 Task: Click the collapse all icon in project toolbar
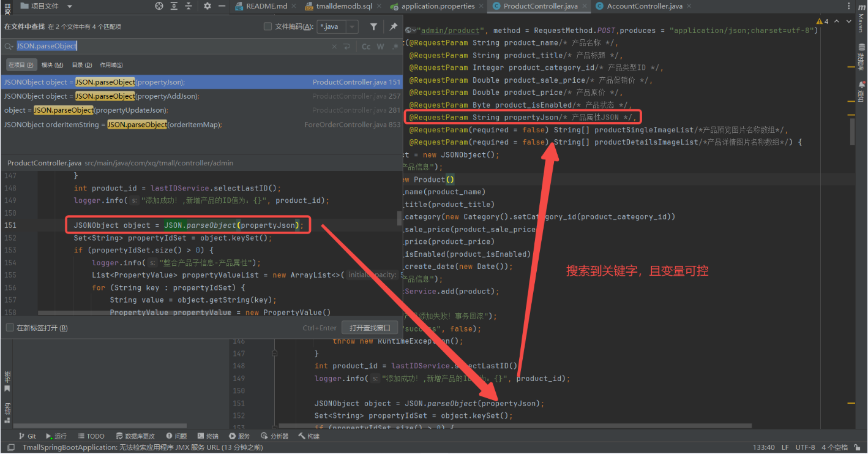coord(188,6)
